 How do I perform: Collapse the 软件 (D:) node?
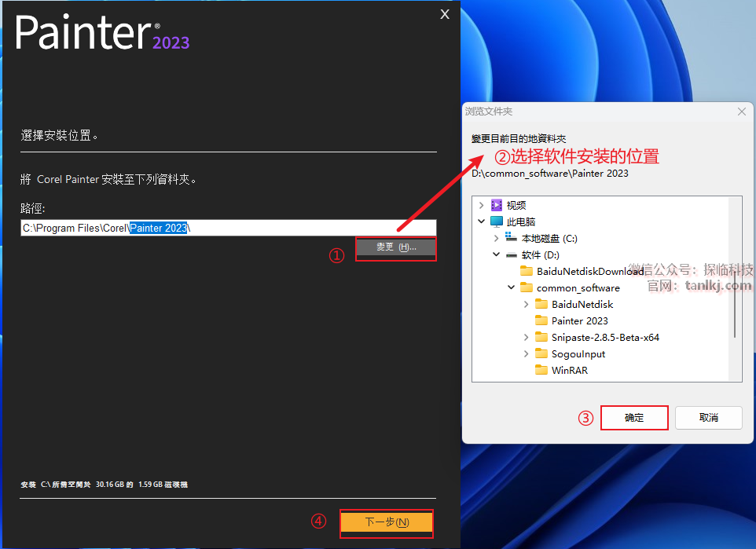[x=496, y=254]
